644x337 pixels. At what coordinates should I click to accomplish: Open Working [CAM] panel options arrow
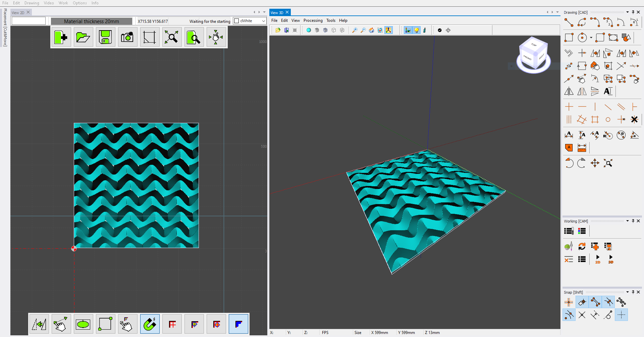click(628, 221)
